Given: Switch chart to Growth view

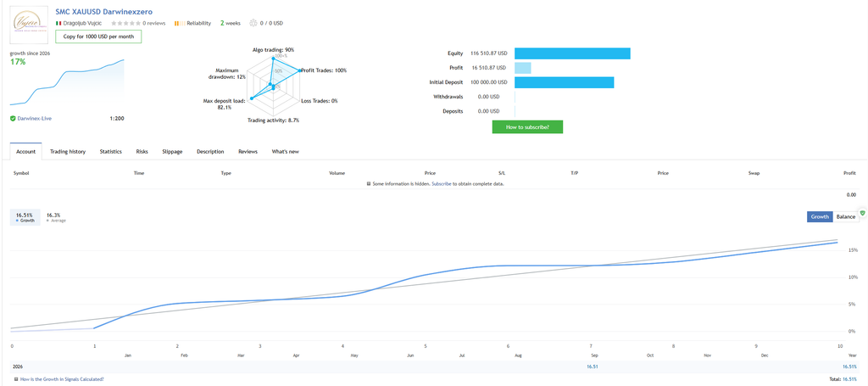Looking at the screenshot, I should [820, 216].
